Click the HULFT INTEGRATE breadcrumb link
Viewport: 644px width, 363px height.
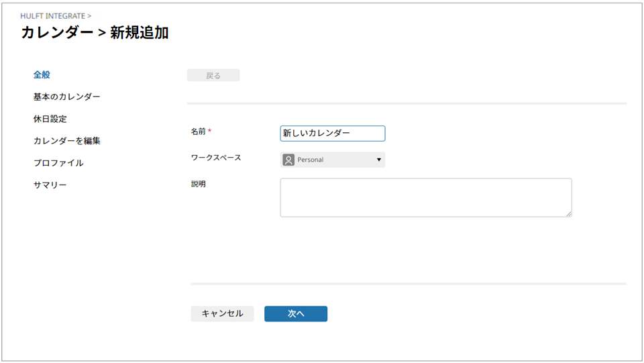point(53,15)
